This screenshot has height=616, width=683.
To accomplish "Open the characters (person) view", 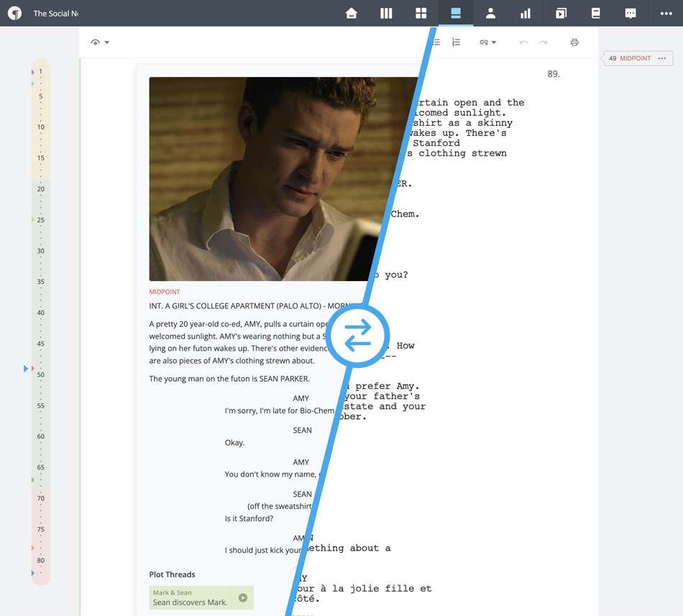I will coord(490,13).
